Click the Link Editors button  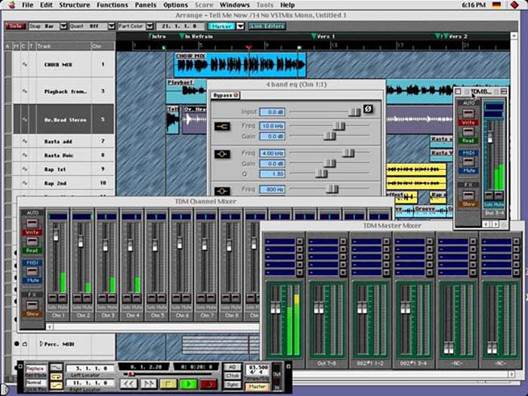tap(267, 26)
